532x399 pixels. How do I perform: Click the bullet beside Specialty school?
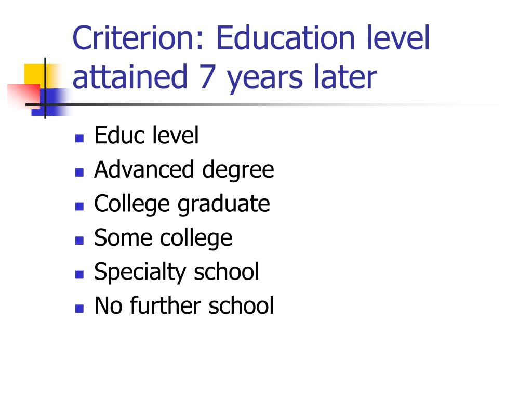click(x=79, y=274)
